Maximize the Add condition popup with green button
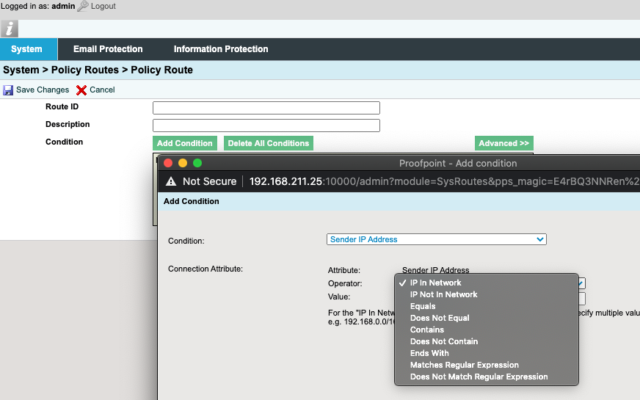 198,163
